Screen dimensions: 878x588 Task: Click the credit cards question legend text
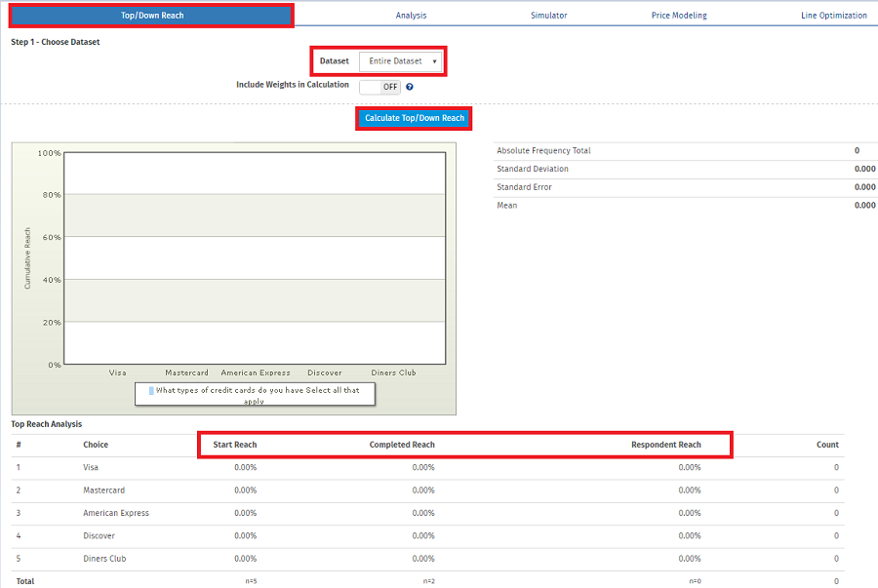[258, 395]
